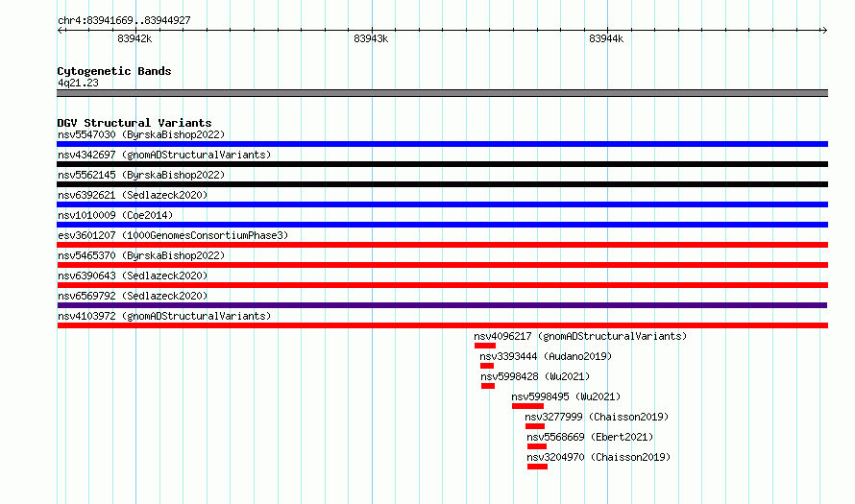Select the small red bar under nsv3393444

pos(487,366)
